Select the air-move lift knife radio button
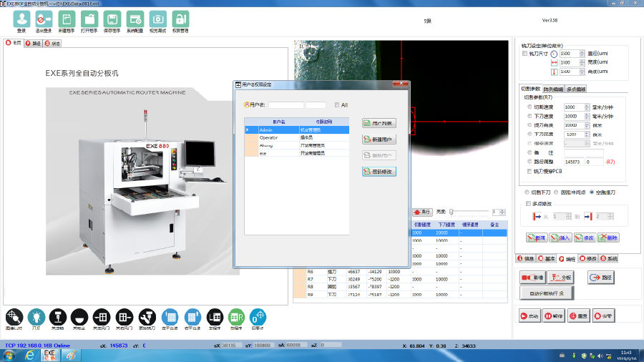 point(592,192)
